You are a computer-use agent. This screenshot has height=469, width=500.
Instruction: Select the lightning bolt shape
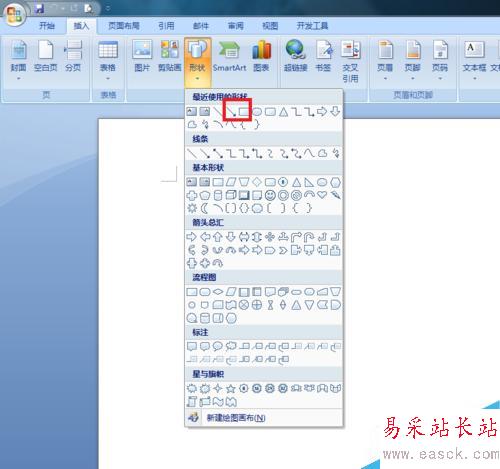tap(336, 195)
